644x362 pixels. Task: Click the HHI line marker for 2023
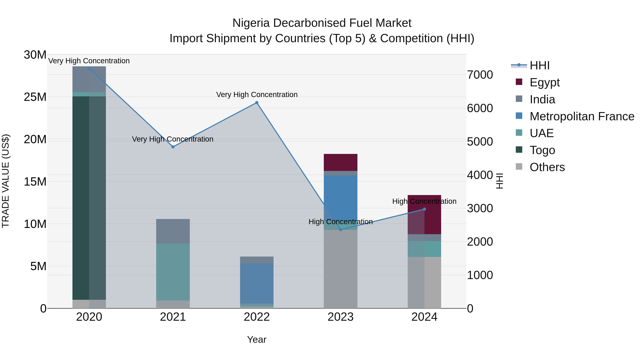[x=340, y=230]
